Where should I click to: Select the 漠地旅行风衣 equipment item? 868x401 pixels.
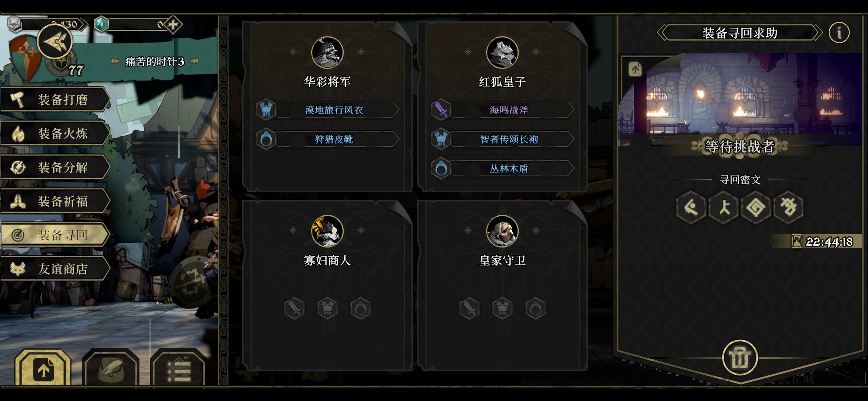pyautogui.click(x=328, y=110)
